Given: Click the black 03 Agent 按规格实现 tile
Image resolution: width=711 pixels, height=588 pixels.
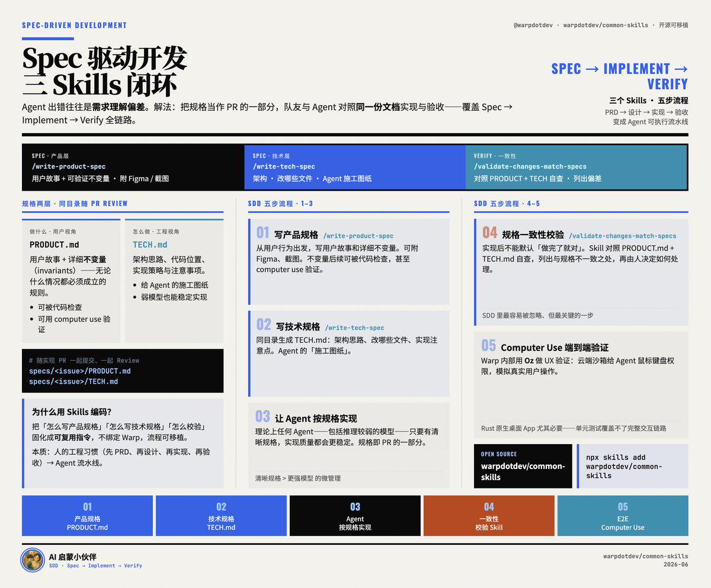Looking at the screenshot, I should pos(355,516).
